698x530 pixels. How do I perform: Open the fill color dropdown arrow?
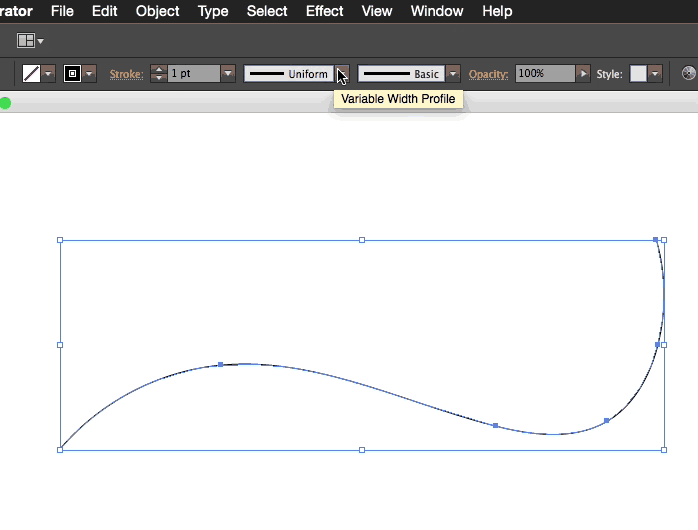pos(49,74)
